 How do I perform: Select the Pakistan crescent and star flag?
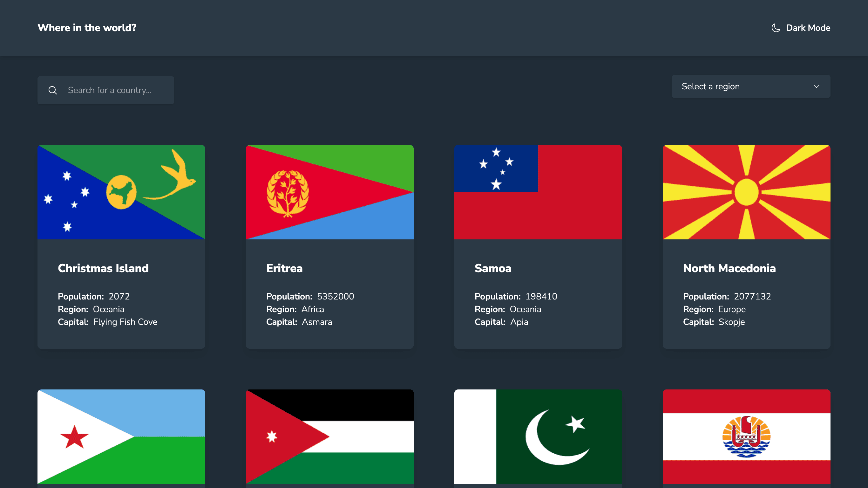coord(538,436)
